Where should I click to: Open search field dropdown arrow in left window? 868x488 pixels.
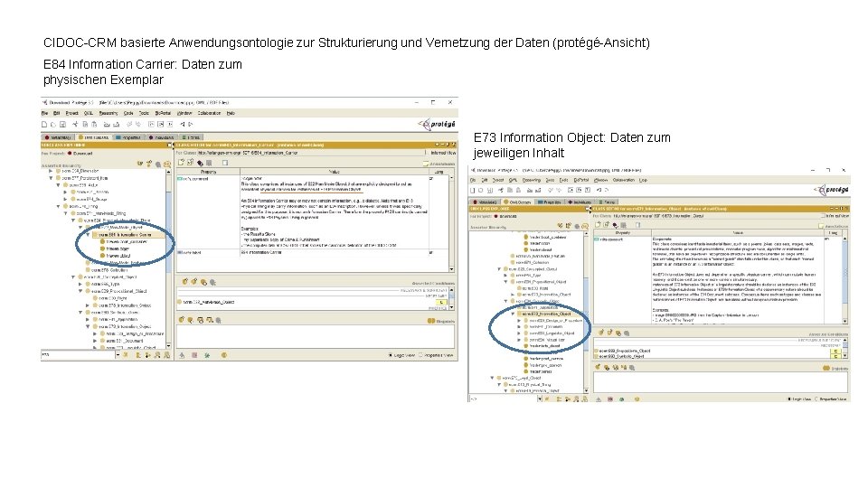point(118,354)
